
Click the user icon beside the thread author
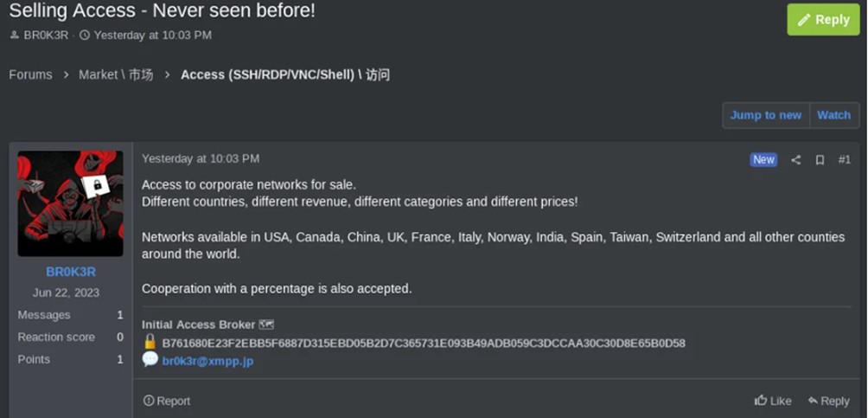coord(14,35)
